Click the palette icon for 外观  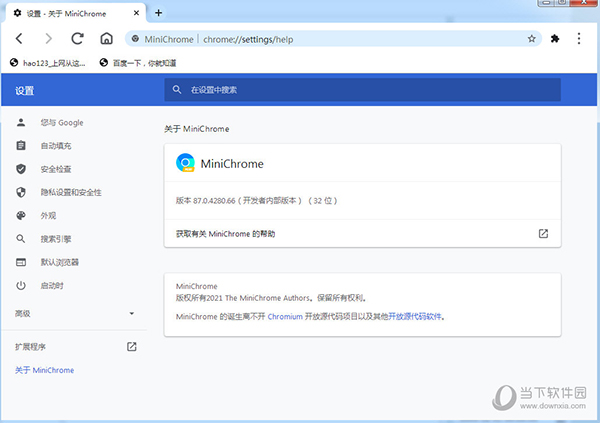click(x=21, y=216)
